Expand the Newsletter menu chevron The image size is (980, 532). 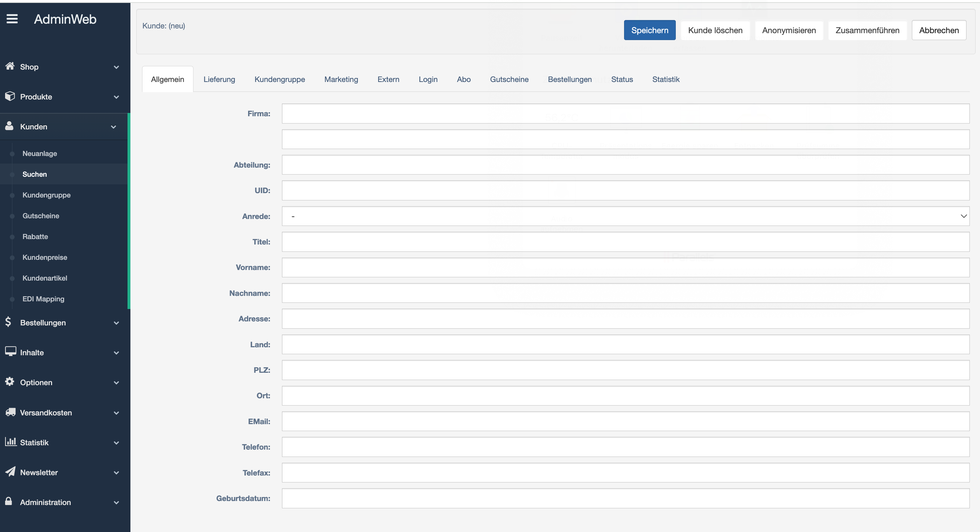(x=117, y=473)
